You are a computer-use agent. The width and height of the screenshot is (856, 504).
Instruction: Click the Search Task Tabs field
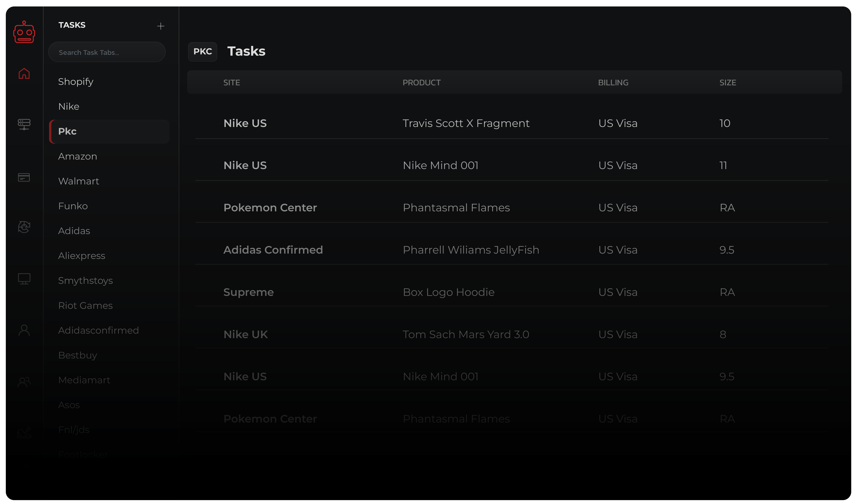click(107, 52)
